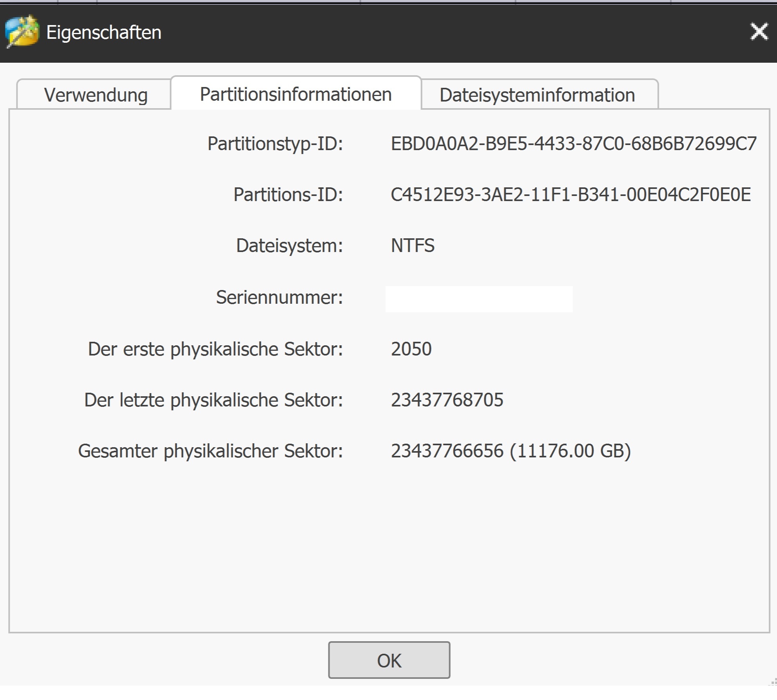Click the Partitionstyp-ID label
This screenshot has width=777, height=700.
(x=275, y=143)
